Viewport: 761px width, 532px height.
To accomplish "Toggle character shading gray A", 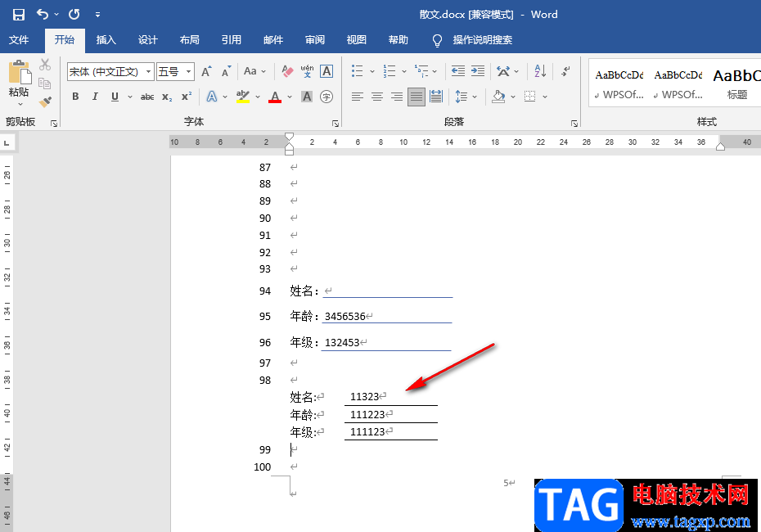I will click(307, 97).
